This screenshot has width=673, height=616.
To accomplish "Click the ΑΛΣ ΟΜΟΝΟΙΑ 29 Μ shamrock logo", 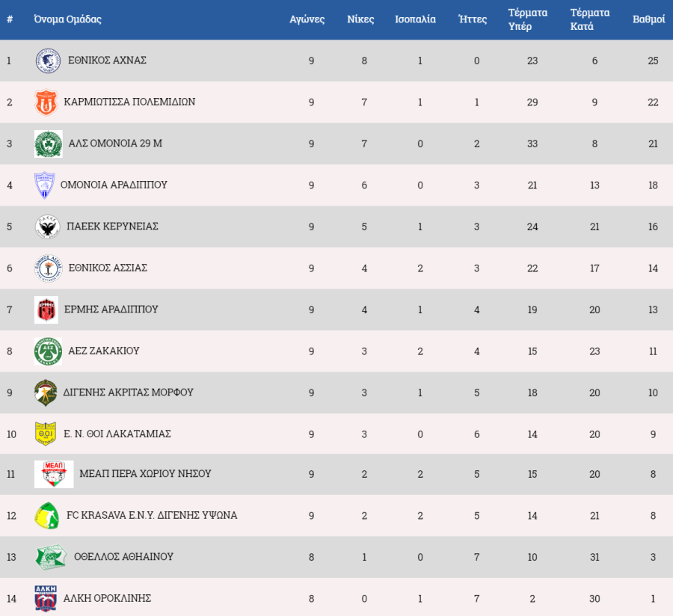I will [x=48, y=144].
